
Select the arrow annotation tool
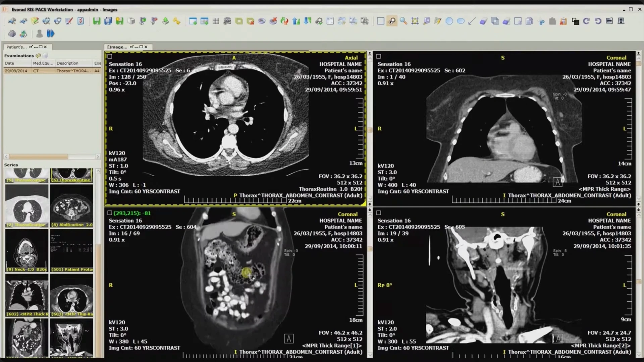[472, 21]
